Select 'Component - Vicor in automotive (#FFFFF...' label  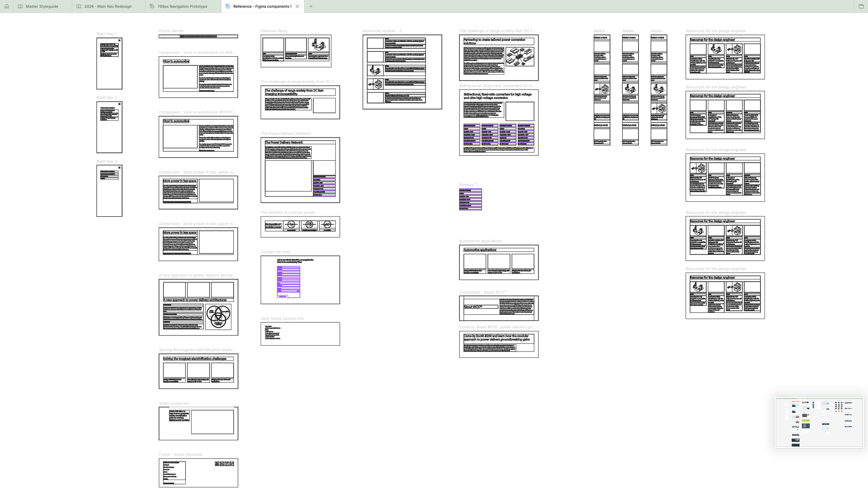click(x=197, y=112)
